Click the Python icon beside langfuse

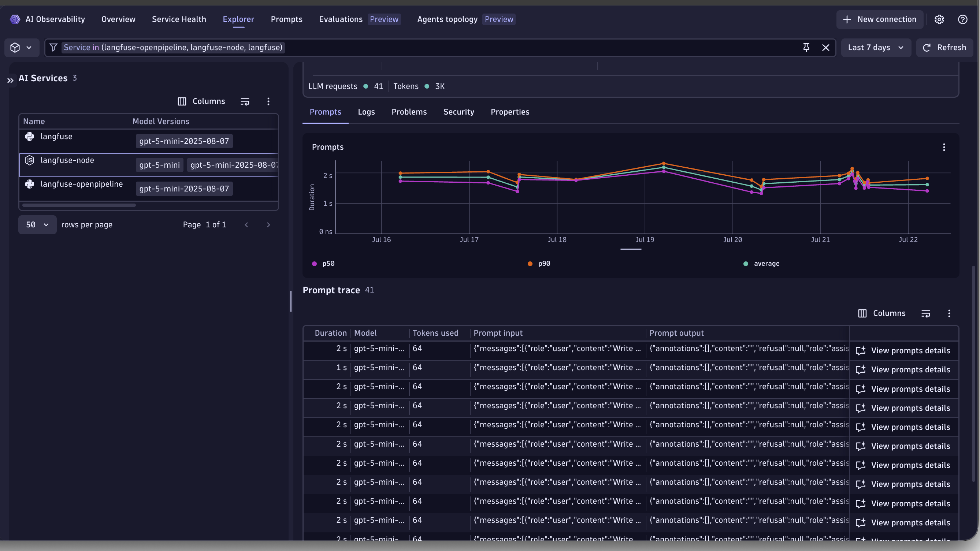coord(30,137)
